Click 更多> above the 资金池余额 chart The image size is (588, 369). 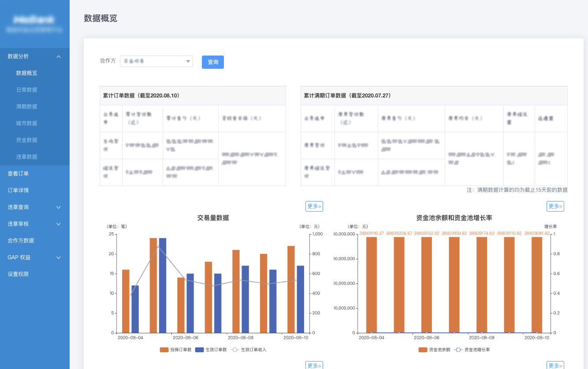point(555,206)
